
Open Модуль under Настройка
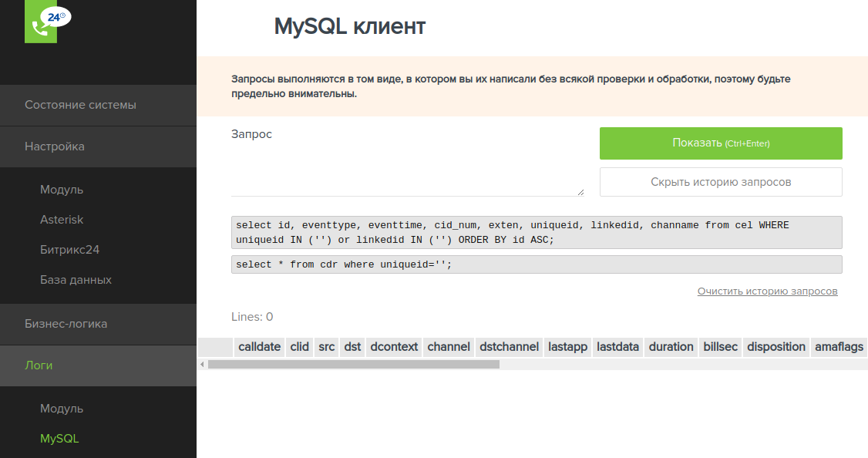tap(62, 190)
